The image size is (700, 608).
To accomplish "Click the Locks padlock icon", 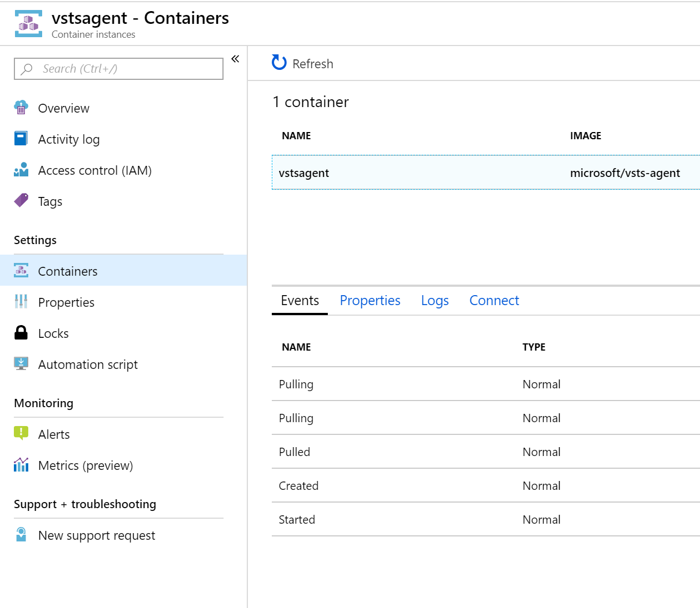I will click(x=21, y=332).
